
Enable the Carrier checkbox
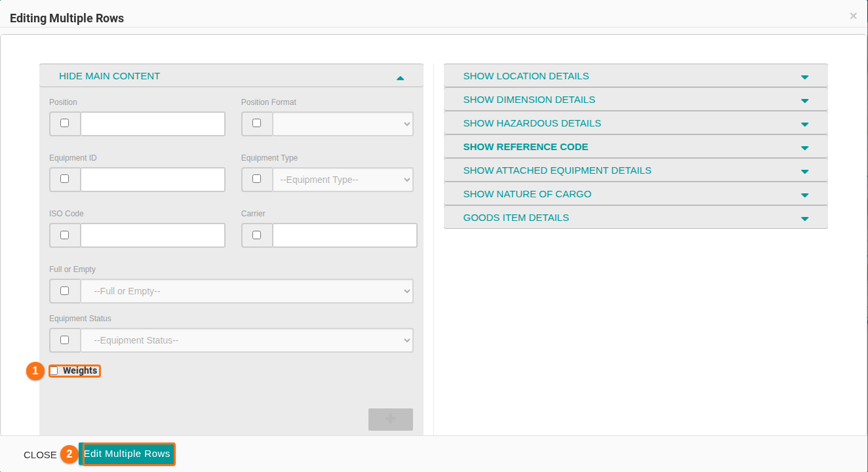pyautogui.click(x=256, y=235)
